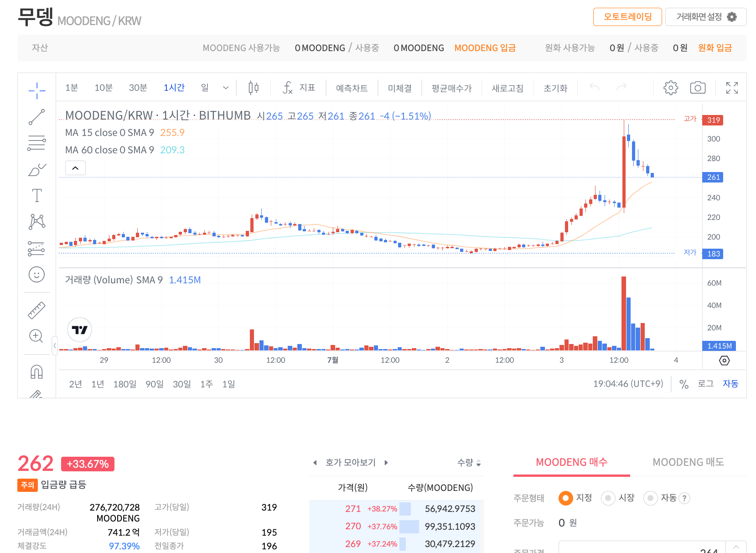Open the emoji icon tool

tap(36, 274)
